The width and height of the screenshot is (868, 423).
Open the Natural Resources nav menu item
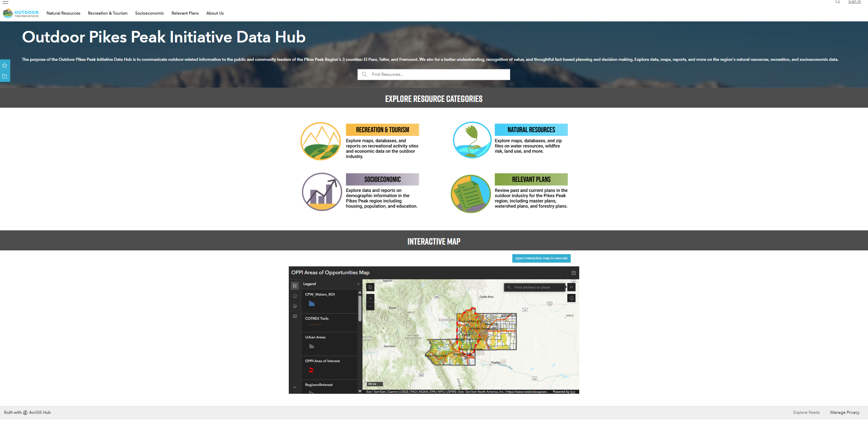click(64, 13)
